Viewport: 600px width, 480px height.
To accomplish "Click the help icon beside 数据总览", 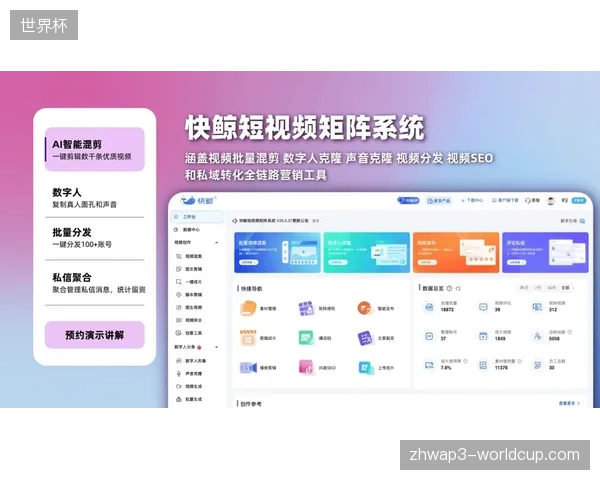I will click(449, 288).
